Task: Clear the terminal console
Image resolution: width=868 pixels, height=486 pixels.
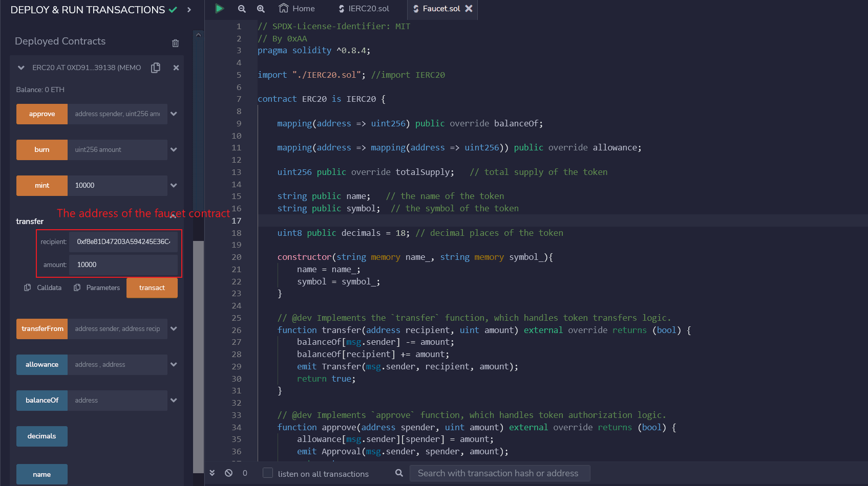Action: [x=228, y=473]
